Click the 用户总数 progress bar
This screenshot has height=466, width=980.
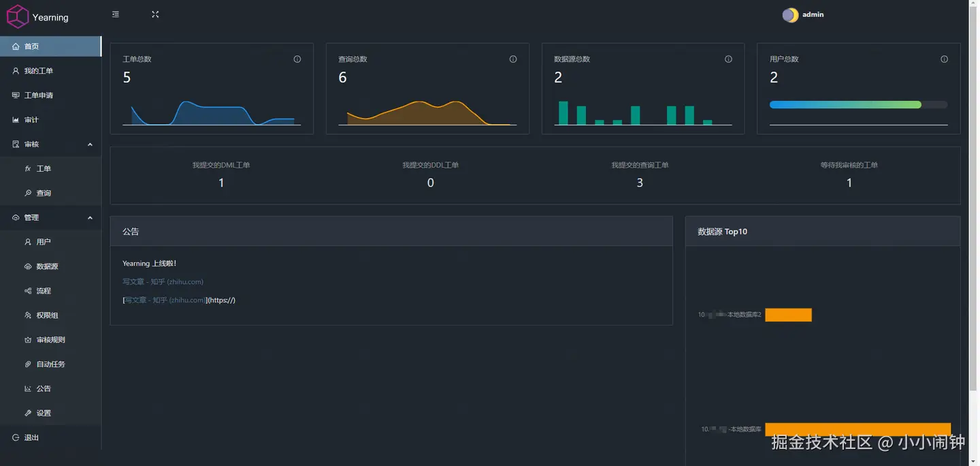858,105
